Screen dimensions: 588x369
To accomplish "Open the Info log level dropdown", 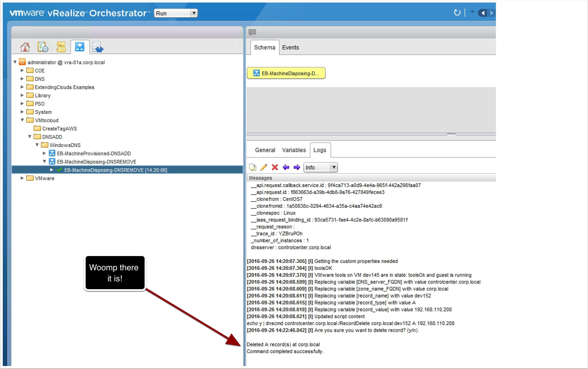I will [x=320, y=167].
